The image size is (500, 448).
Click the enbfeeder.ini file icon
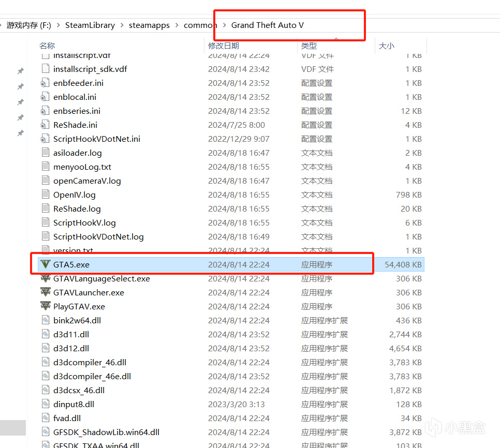coord(45,83)
